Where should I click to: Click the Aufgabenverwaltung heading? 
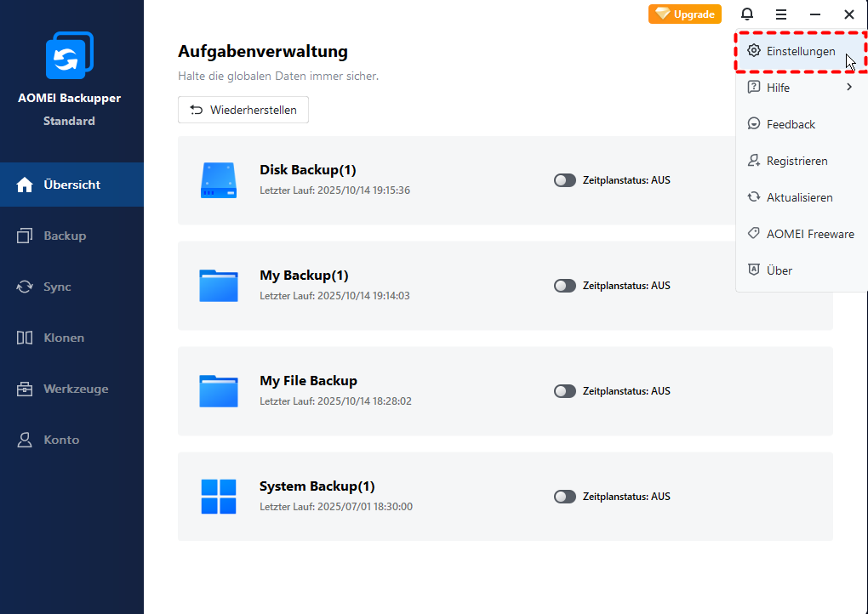pos(263,51)
